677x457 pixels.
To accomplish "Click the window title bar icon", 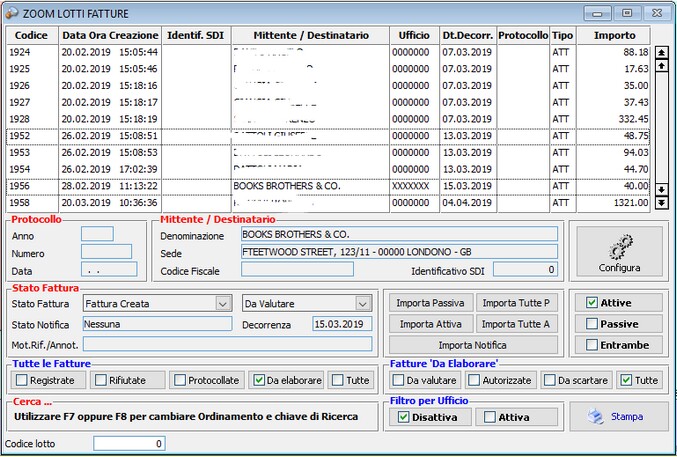I will 12,13.
